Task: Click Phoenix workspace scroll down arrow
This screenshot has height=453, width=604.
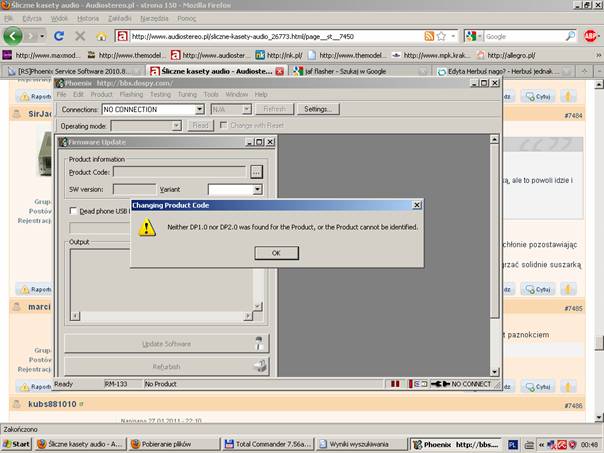Action: (x=495, y=372)
